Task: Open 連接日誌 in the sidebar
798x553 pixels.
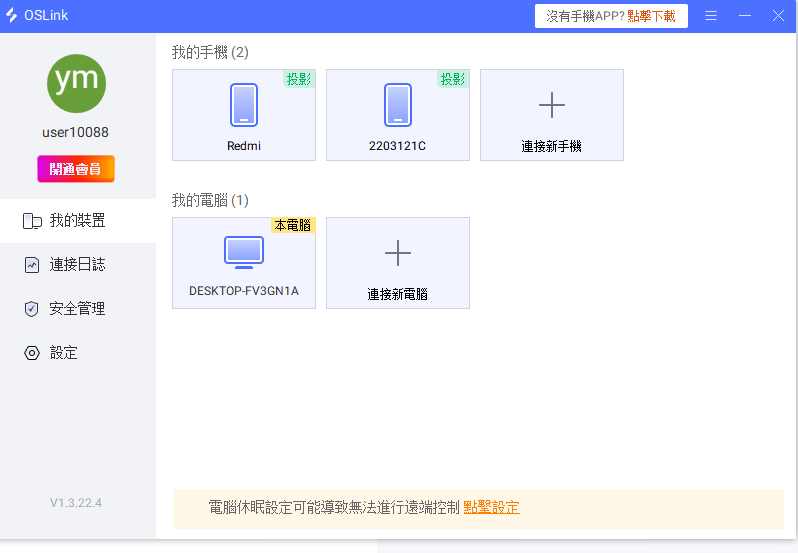Action: 77,265
